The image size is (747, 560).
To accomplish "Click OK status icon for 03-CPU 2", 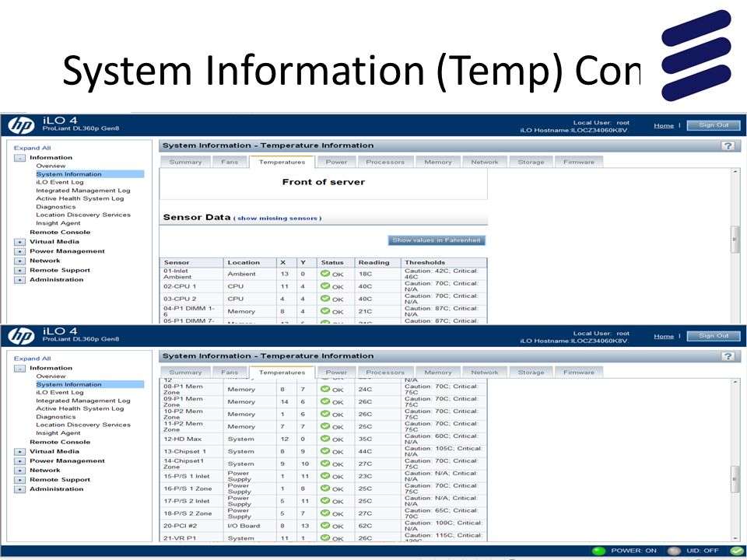I will tap(325, 298).
